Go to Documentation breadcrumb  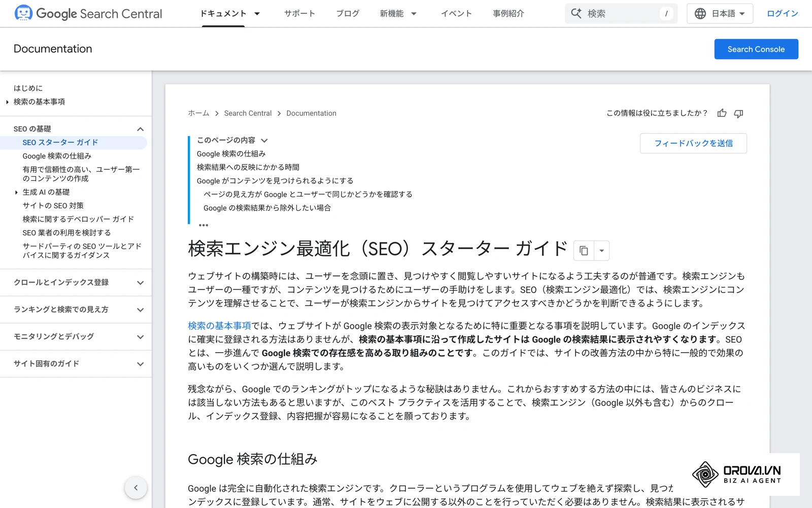311,113
